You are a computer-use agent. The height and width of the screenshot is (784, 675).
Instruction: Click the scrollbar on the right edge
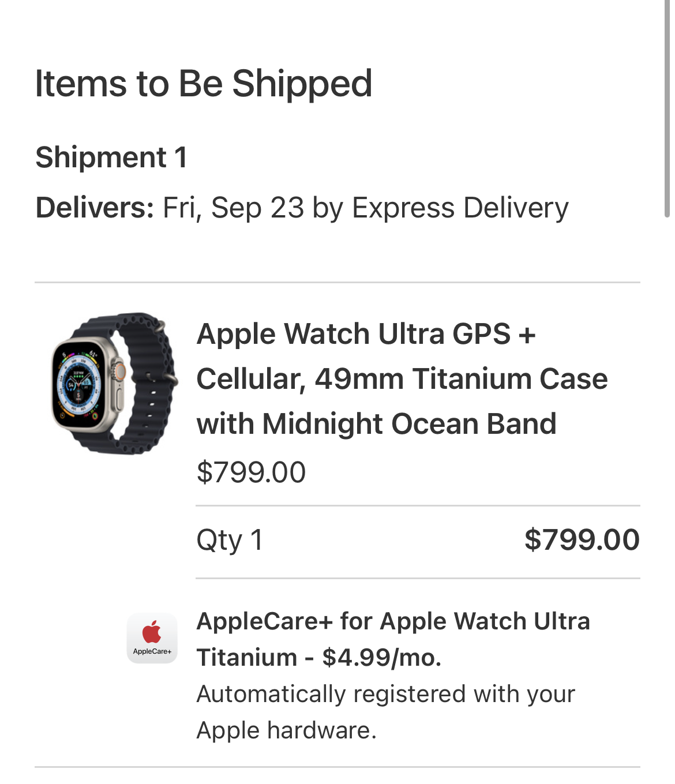667,108
